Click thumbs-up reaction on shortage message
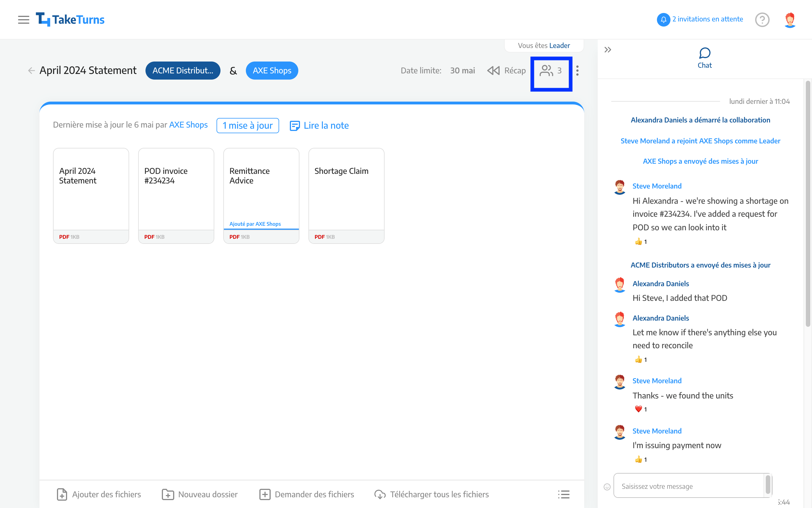Screen dimensions: 812x508 [641, 242]
